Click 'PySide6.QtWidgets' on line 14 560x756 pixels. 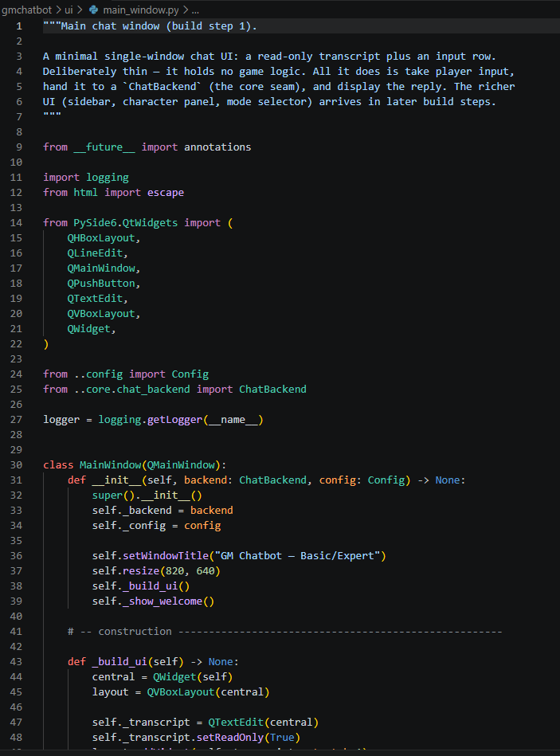click(125, 223)
